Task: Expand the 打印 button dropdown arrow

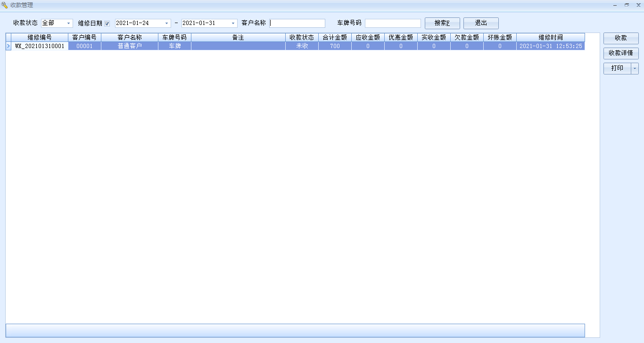Action: pyautogui.click(x=635, y=68)
